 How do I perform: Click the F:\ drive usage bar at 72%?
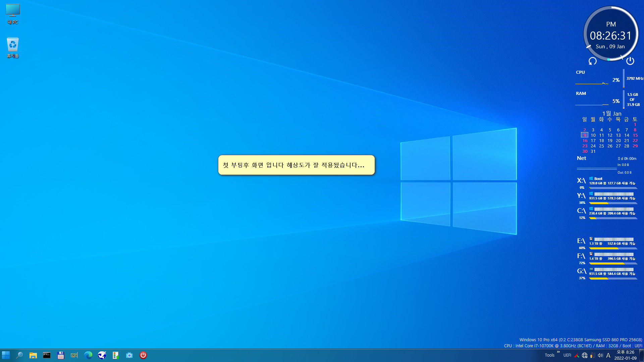pos(613,263)
